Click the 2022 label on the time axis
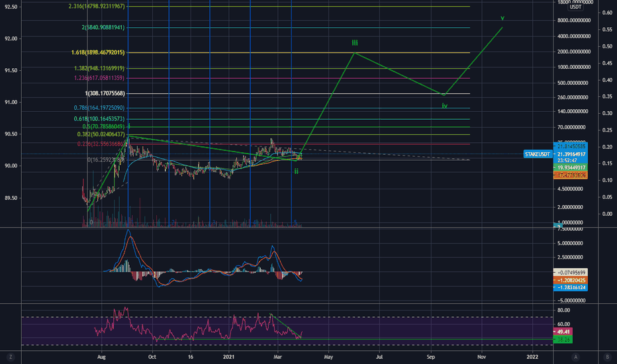617x364 pixels. (532, 357)
